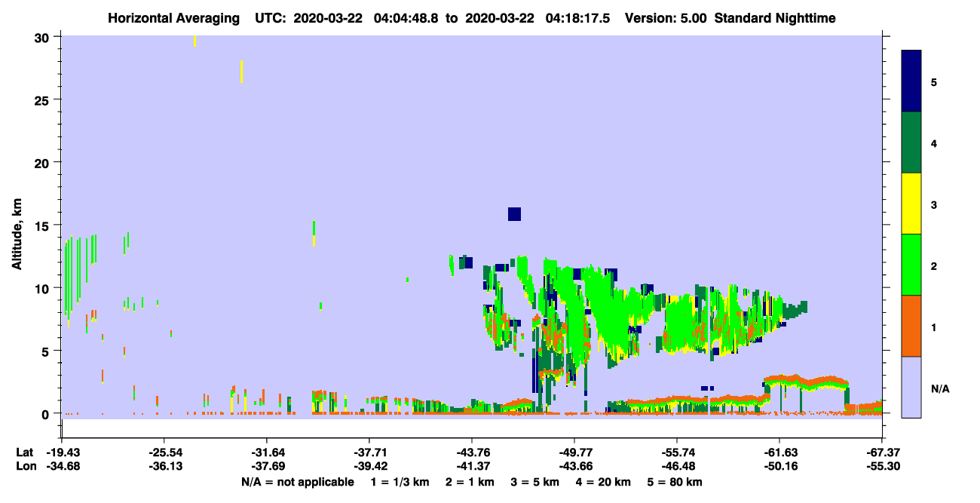Click longitude value -50.16
Screen dimensions: 980x503
pyautogui.click(x=779, y=466)
